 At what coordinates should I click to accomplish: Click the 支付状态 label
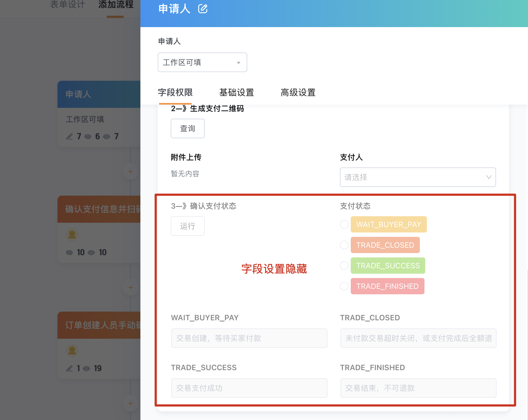(355, 206)
